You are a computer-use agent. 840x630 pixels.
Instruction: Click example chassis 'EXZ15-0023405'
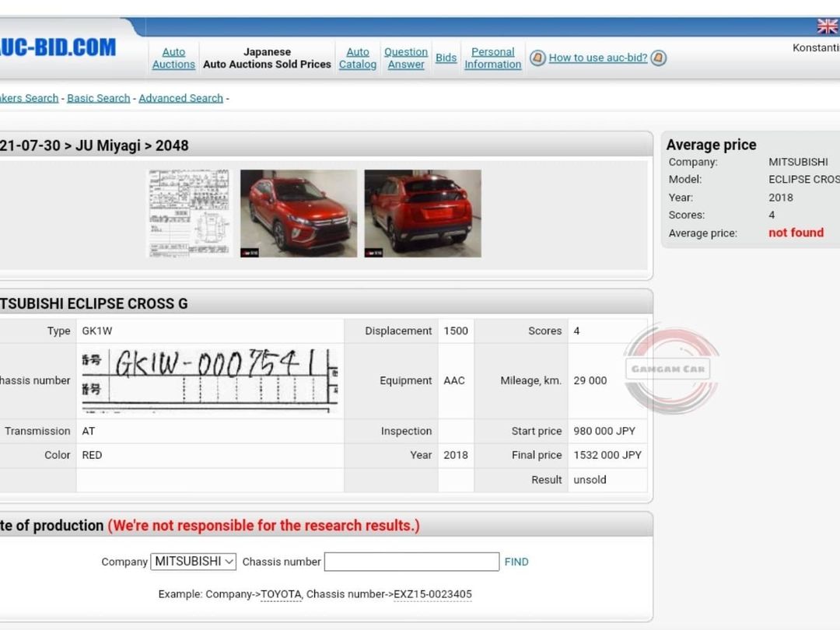432,594
